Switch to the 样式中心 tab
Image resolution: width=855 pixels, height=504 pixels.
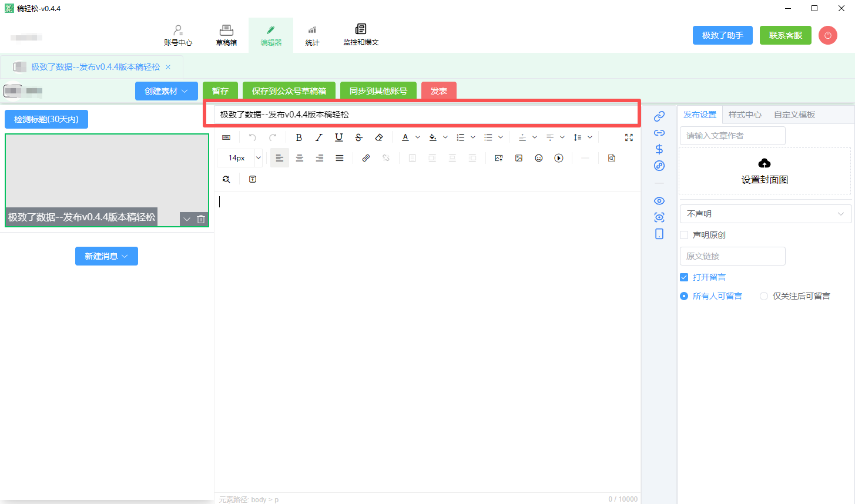(x=745, y=115)
